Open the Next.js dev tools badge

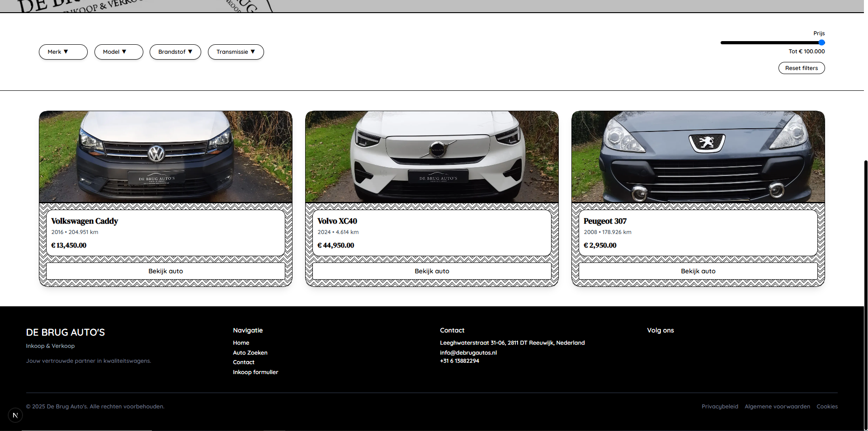pos(15,415)
